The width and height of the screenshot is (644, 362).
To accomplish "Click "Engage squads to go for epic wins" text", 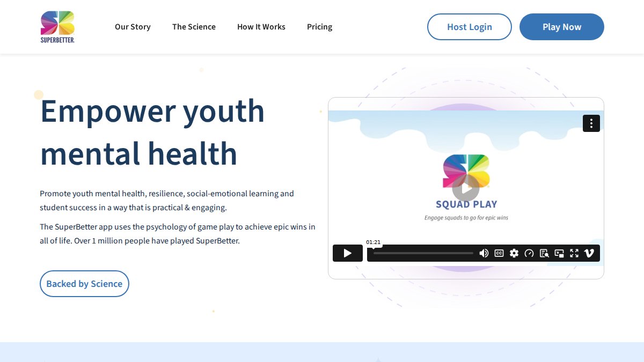I will pos(466,218).
